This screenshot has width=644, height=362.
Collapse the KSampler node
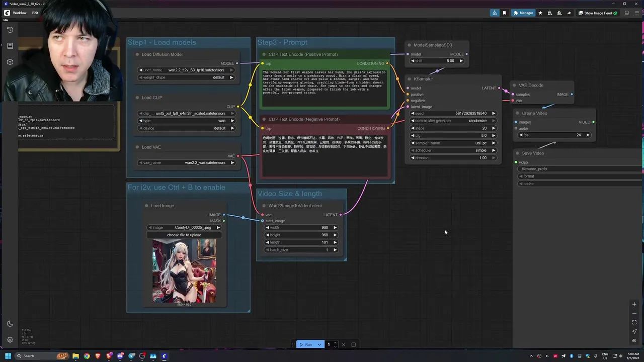click(x=409, y=79)
